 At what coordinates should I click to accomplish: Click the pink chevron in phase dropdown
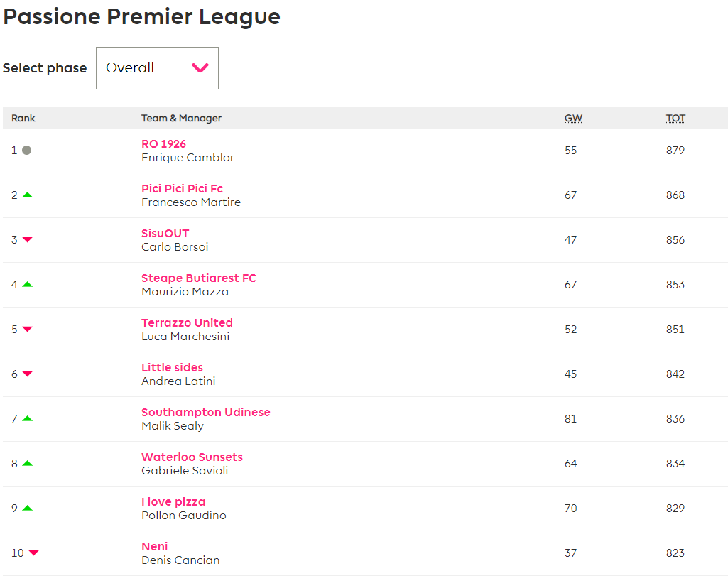pyautogui.click(x=200, y=68)
